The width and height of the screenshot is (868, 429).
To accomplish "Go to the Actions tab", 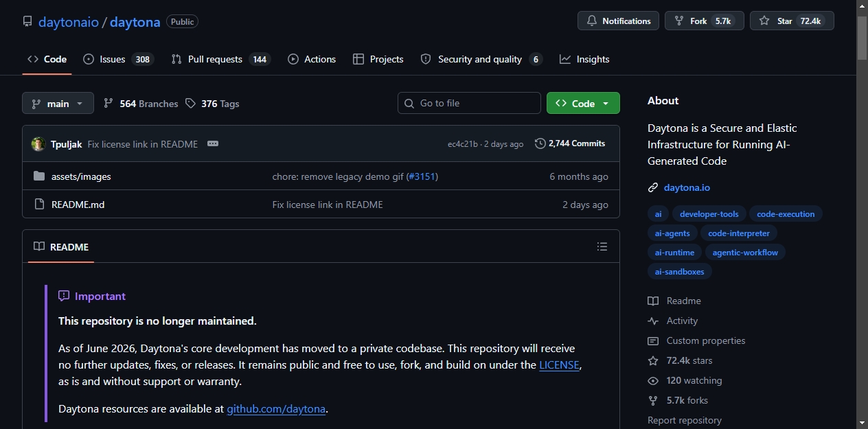I will click(x=312, y=59).
